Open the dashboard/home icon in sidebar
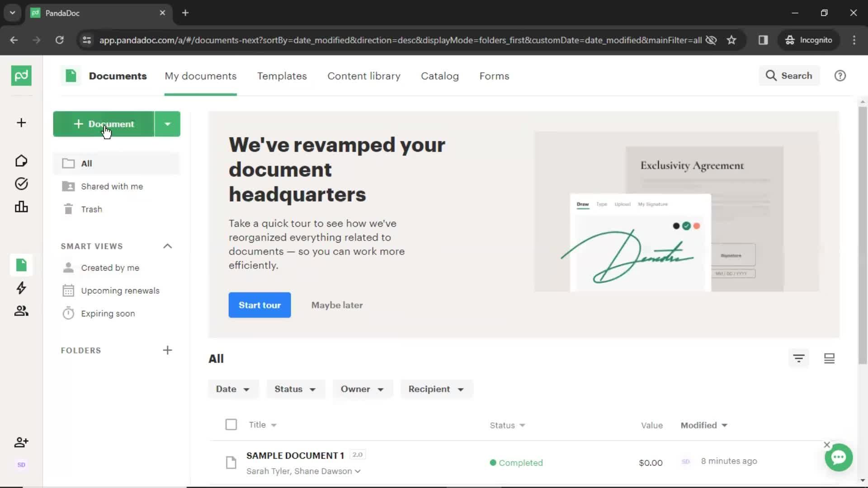 pyautogui.click(x=21, y=160)
